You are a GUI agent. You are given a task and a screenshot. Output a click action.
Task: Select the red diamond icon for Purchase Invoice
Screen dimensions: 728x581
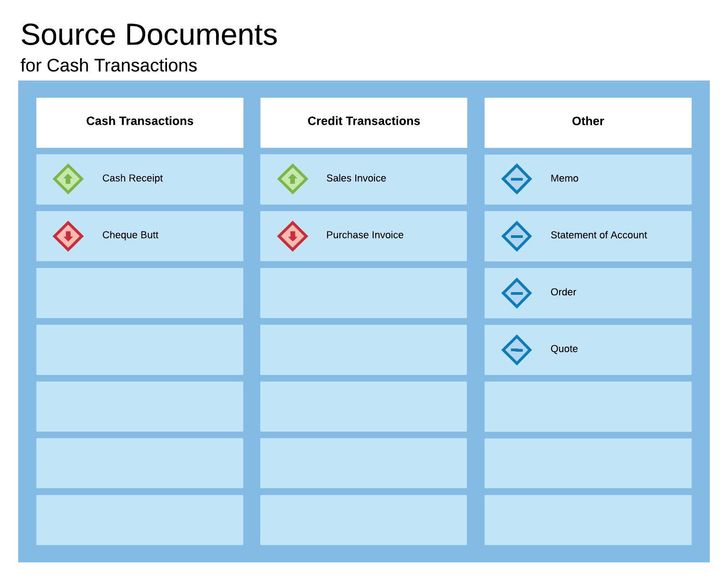click(x=292, y=236)
